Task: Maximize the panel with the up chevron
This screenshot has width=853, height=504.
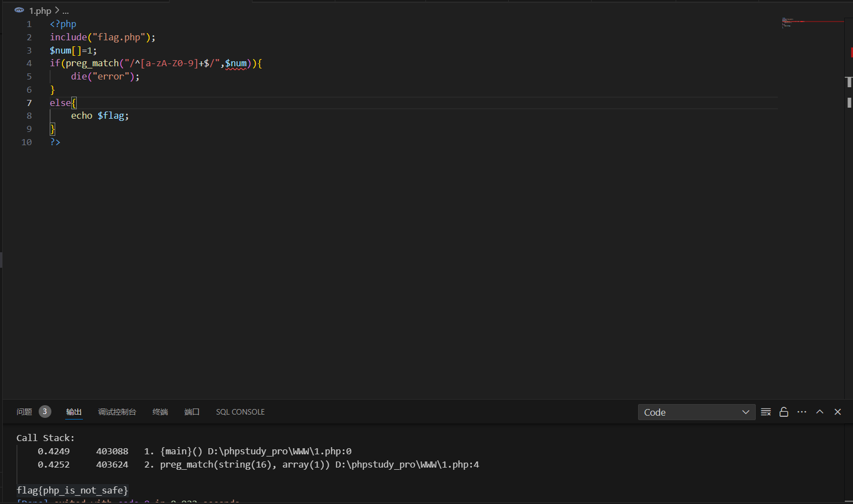Action: tap(820, 412)
